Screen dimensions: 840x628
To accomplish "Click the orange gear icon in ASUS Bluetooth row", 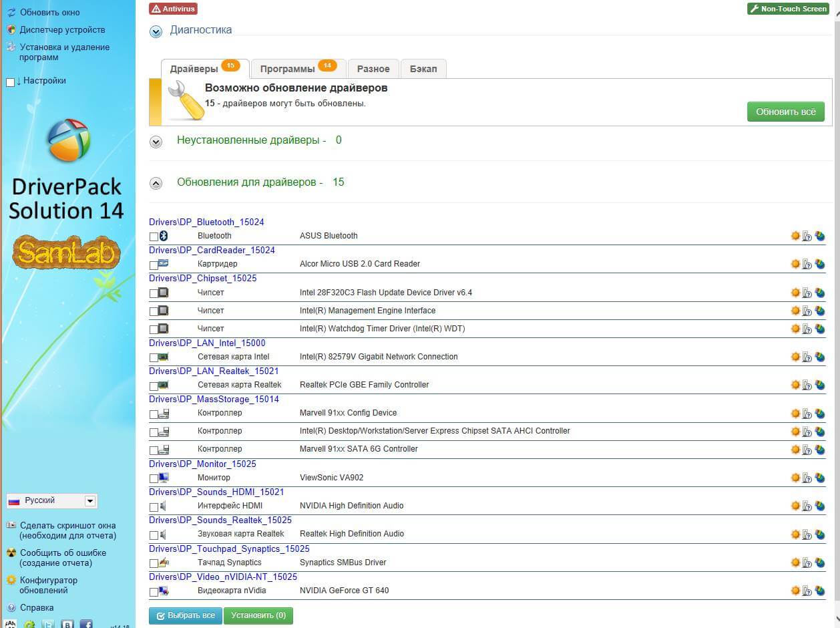I will (x=795, y=236).
